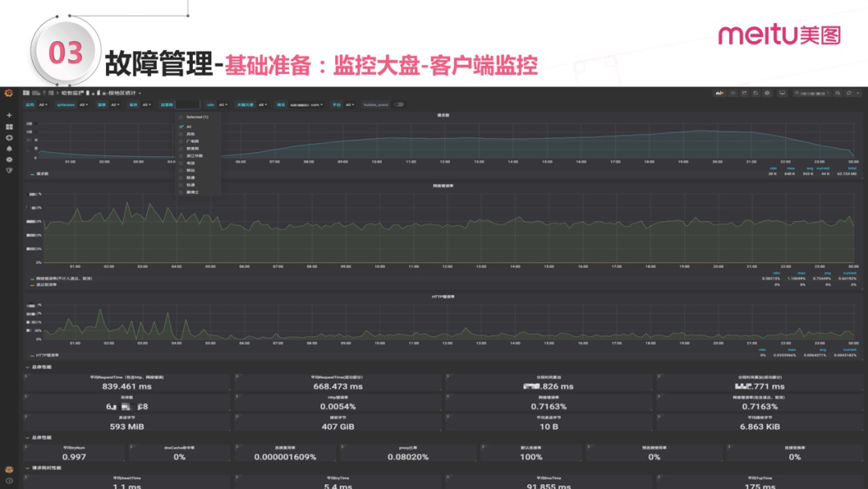868x489 pixels.
Task: Collapse 总体性能 row above 839.461 ms panel
Action: pos(39,368)
